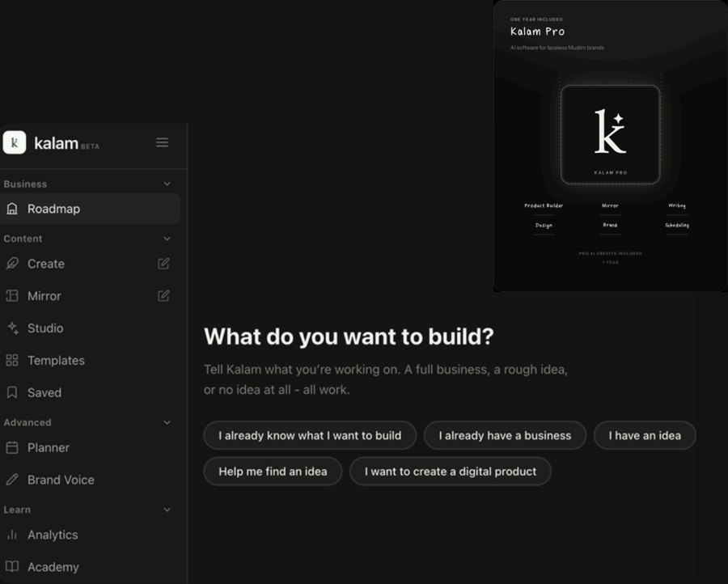Screen dimensions: 728x584
Task: Click the 'Kalam Pro' title on the card
Action: 538,32
